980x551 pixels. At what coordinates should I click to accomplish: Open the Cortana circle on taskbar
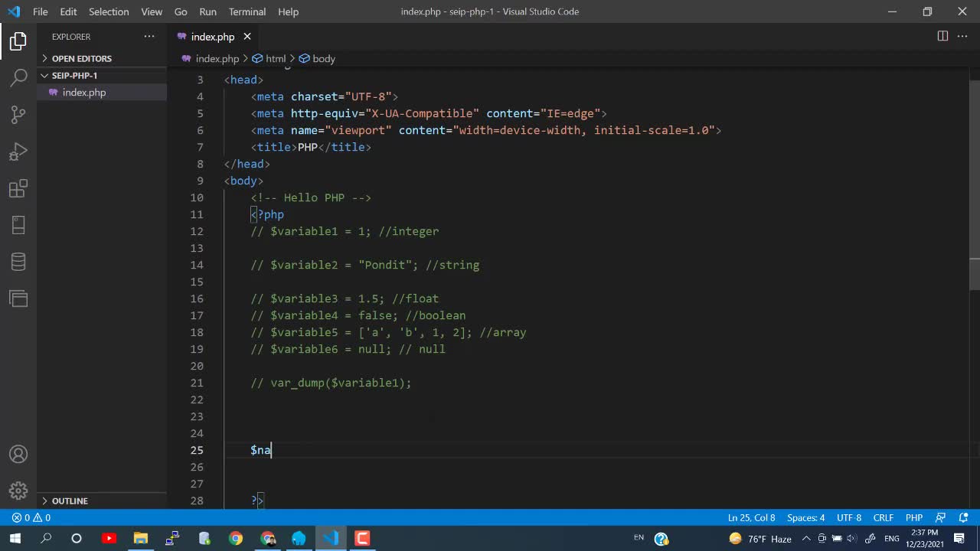[x=77, y=539]
